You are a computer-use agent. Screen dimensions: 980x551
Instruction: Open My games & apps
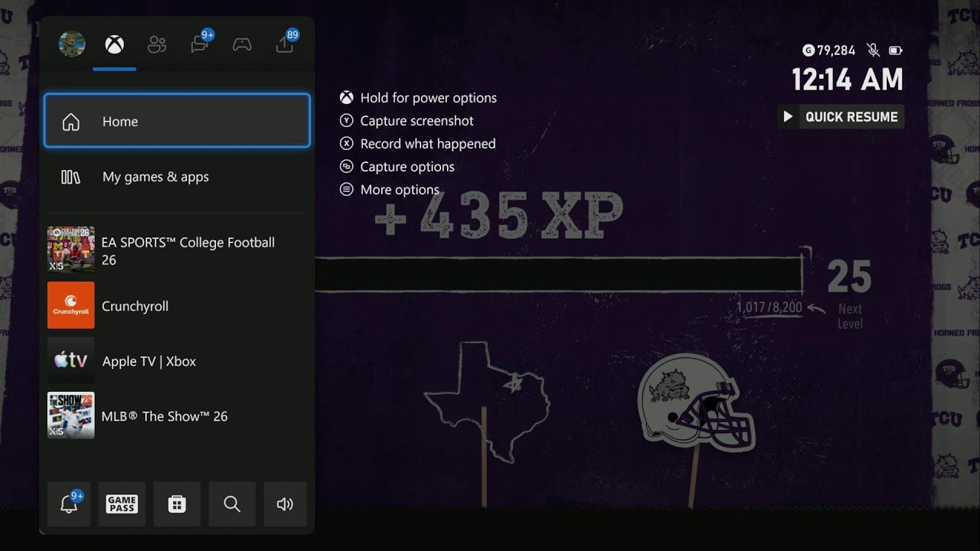coord(177,177)
